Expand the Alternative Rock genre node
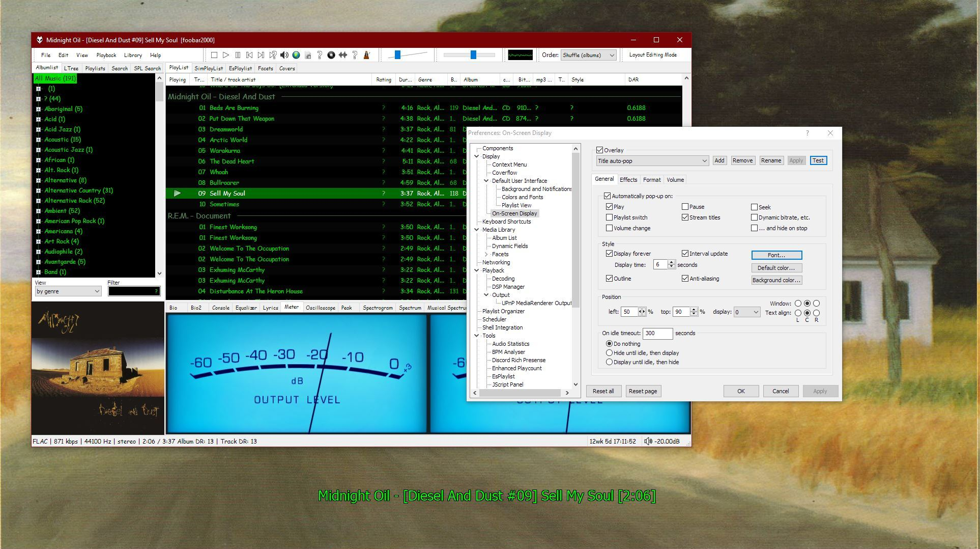Viewport: 980px width, 549px height. point(38,201)
